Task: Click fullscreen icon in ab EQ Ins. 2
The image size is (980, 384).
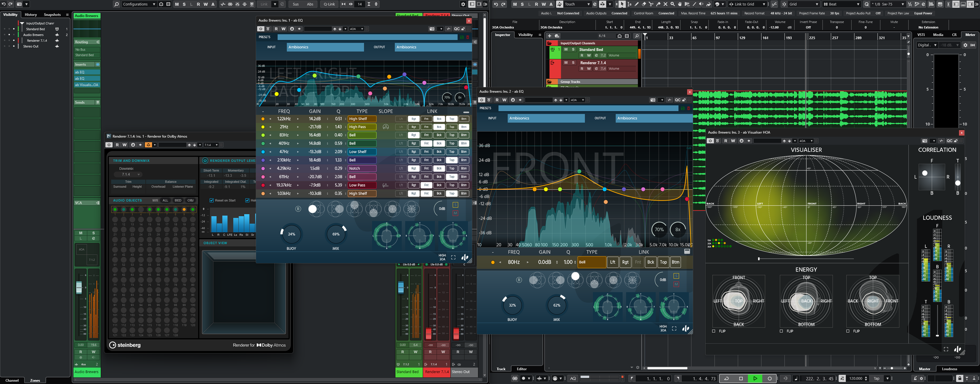Action: point(674,328)
